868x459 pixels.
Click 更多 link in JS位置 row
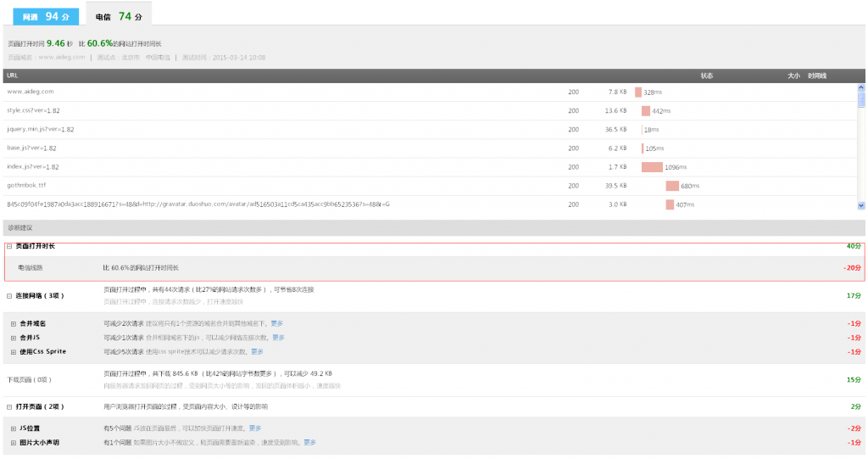(255, 428)
